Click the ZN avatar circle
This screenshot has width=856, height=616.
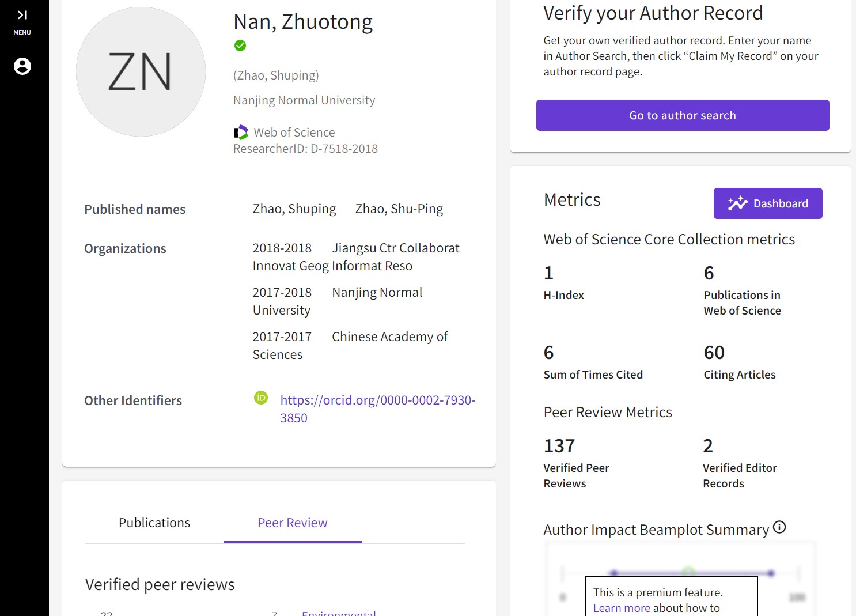[141, 72]
